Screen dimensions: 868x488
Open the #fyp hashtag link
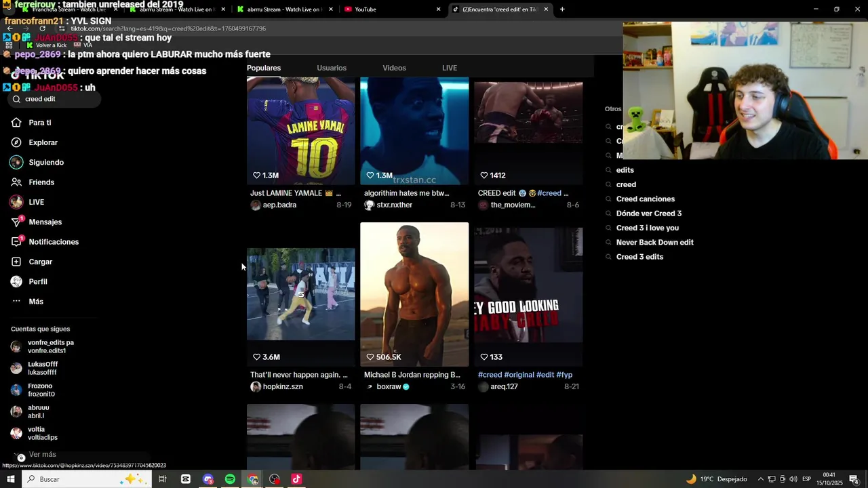pos(564,375)
